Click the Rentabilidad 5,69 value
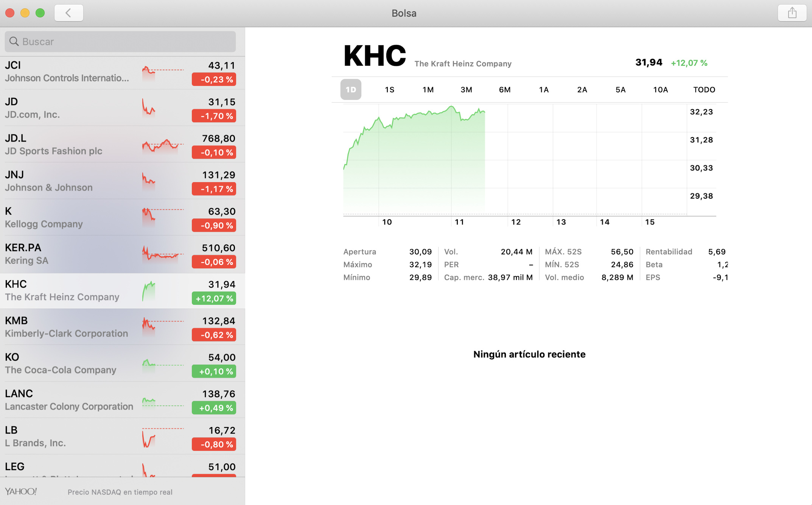Image resolution: width=812 pixels, height=505 pixels. (x=717, y=252)
